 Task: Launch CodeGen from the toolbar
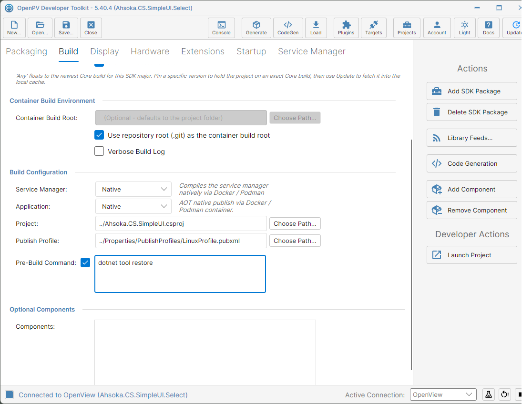click(x=288, y=28)
